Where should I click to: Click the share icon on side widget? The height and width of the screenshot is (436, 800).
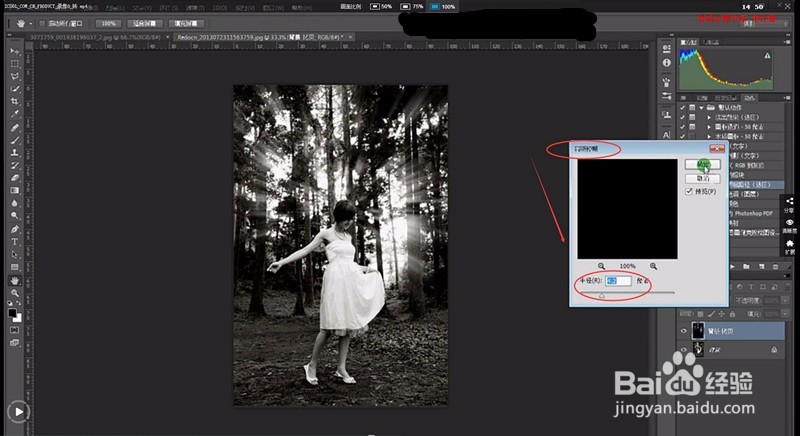click(789, 201)
